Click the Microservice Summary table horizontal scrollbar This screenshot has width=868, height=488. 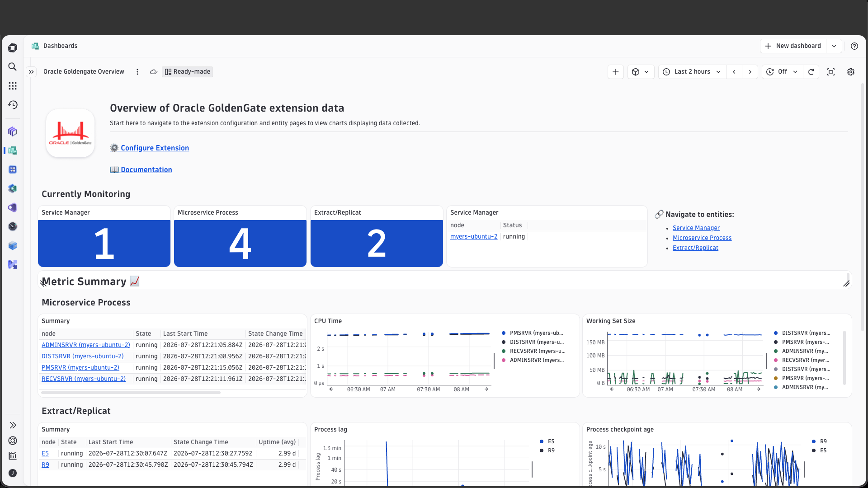pos(131,393)
